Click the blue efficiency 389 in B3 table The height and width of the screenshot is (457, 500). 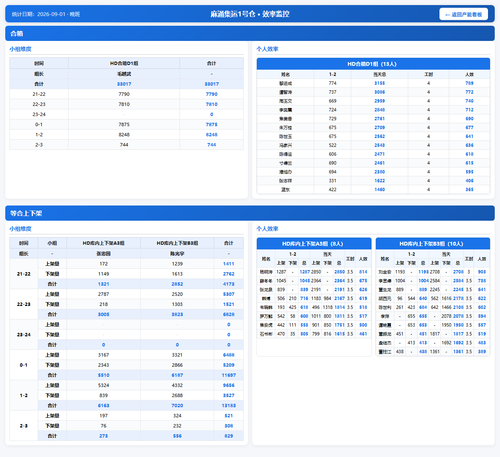tap(482, 351)
